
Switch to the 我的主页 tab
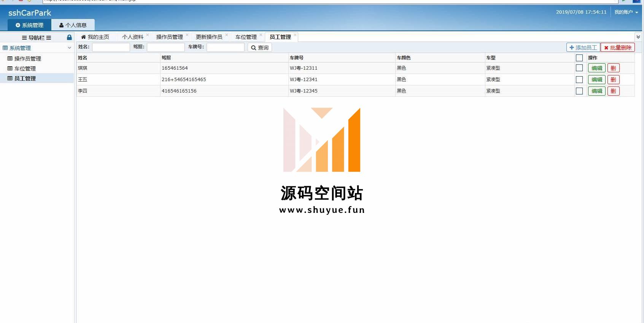pyautogui.click(x=95, y=37)
